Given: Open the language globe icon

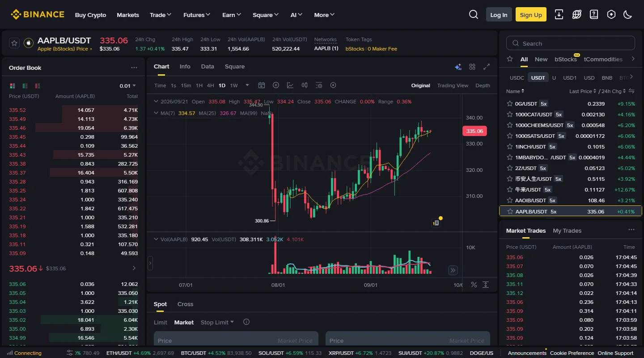Looking at the screenshot, I should 576,15.
